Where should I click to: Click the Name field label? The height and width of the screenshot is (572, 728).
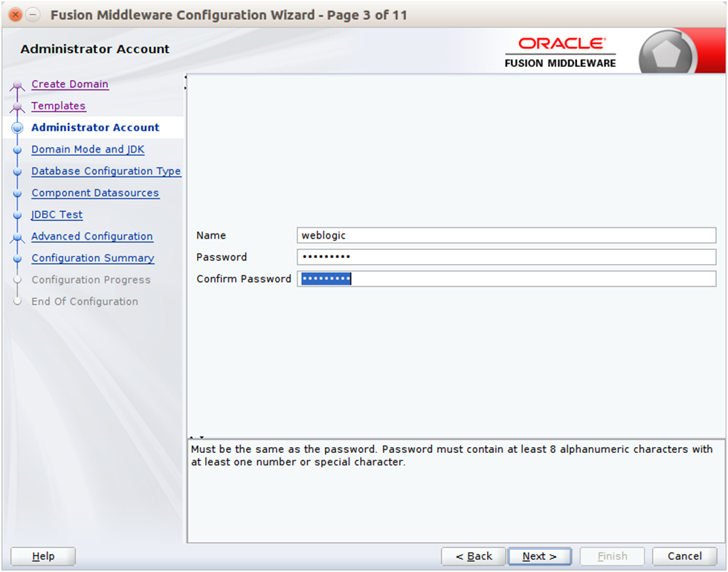pos(210,235)
